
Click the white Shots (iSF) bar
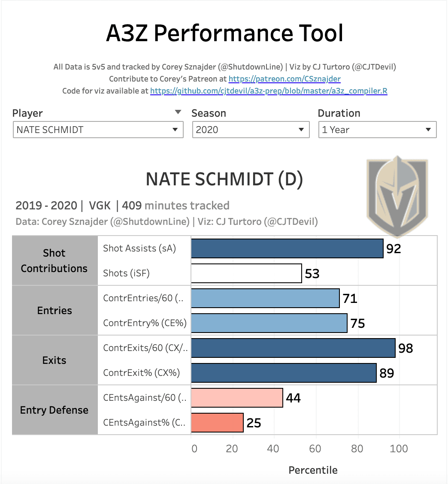pyautogui.click(x=246, y=273)
